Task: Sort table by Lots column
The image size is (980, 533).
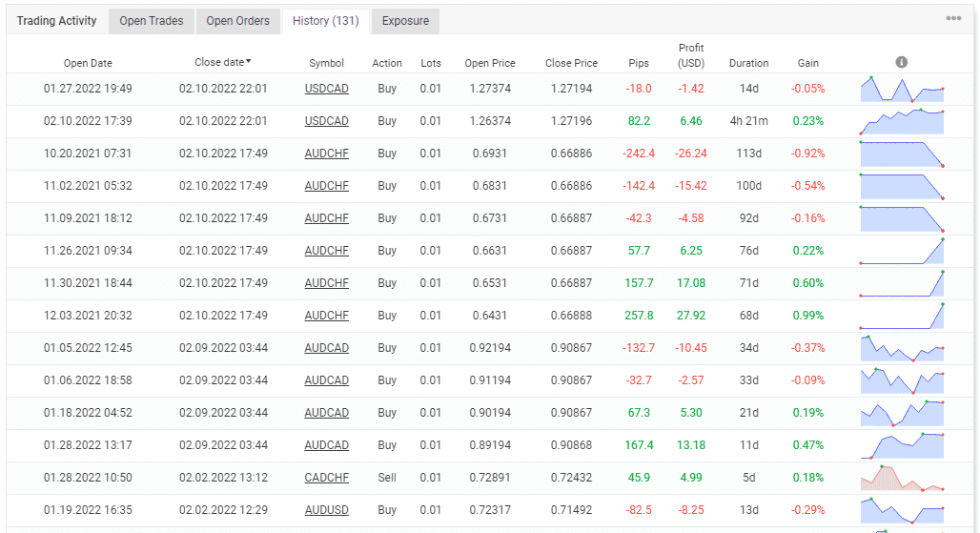Action: 431,63
